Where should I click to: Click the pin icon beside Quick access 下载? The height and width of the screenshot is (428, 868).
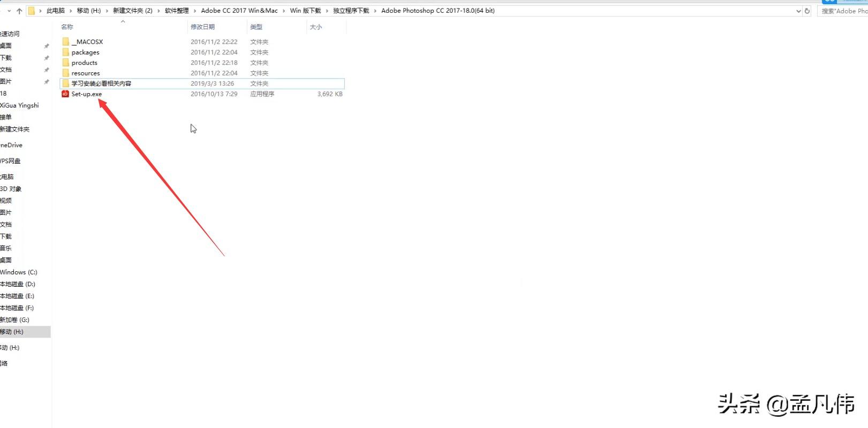(x=47, y=58)
